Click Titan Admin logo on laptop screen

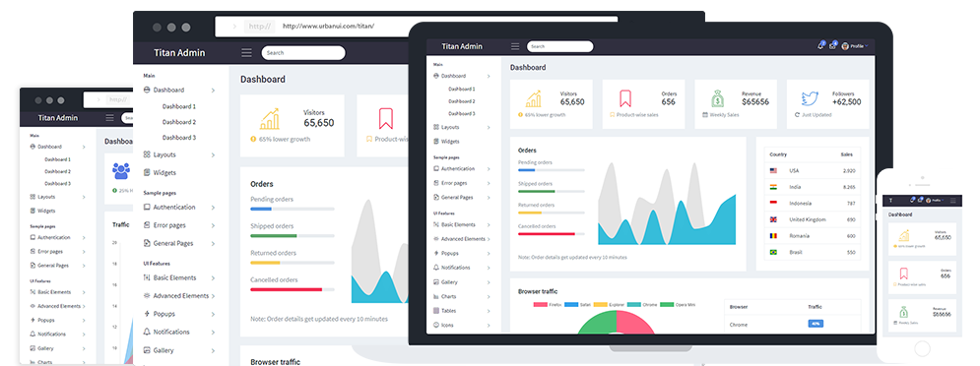[x=462, y=46]
